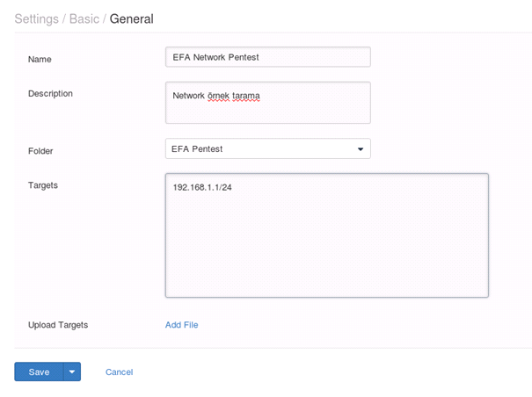Click the Description field label

[50, 94]
